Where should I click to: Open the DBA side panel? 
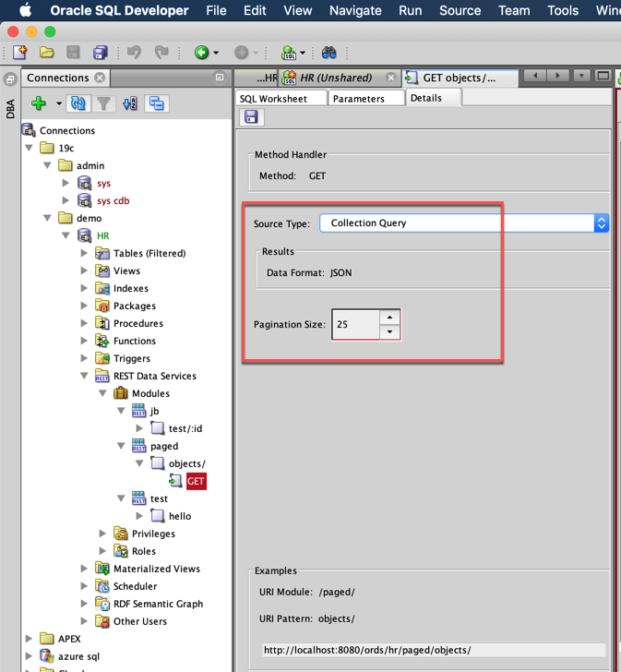[10, 109]
